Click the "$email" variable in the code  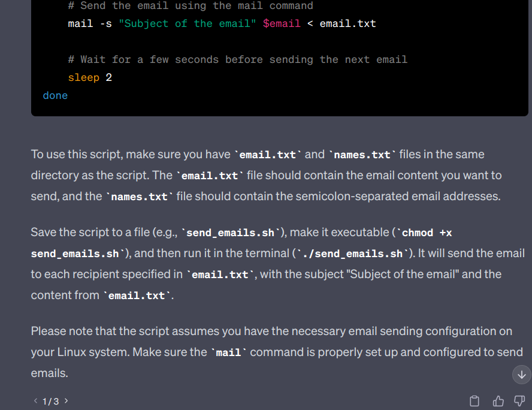pyautogui.click(x=282, y=23)
